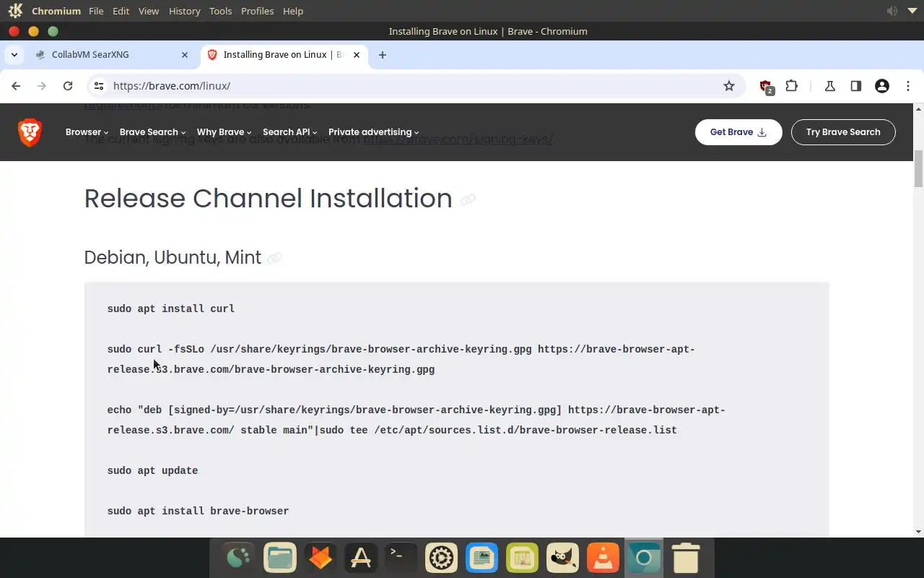
Task: Open the first green dock application
Action: (239, 558)
